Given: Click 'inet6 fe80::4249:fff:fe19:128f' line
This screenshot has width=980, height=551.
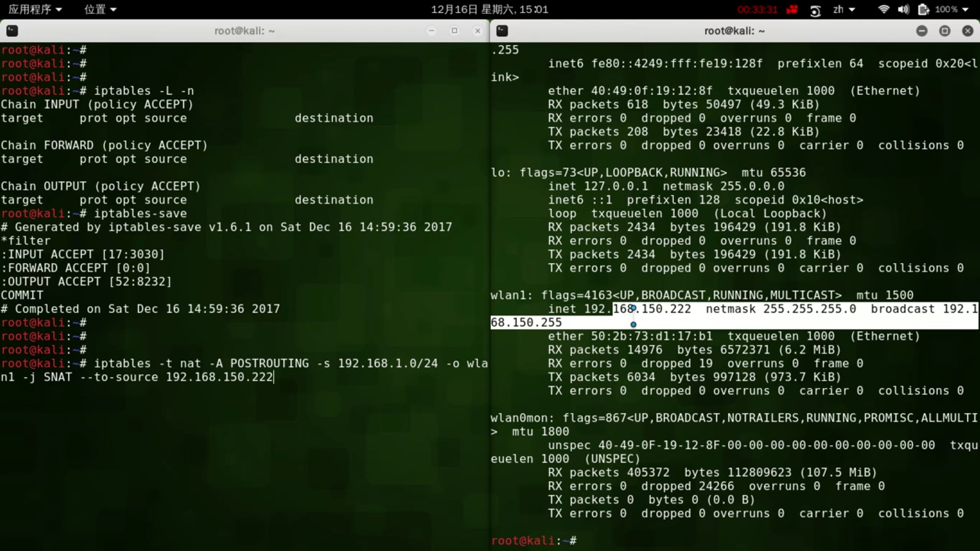Looking at the screenshot, I should pyautogui.click(x=763, y=64).
